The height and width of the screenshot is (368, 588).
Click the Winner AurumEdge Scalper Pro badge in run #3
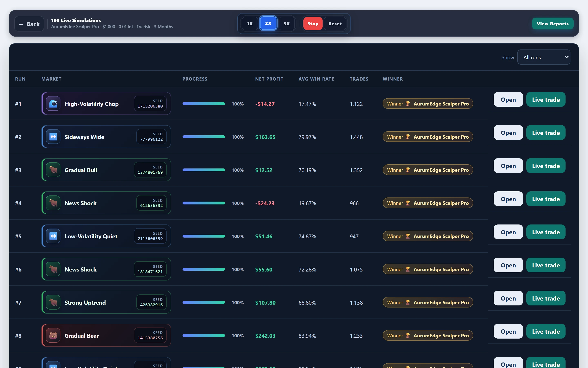[x=428, y=170]
